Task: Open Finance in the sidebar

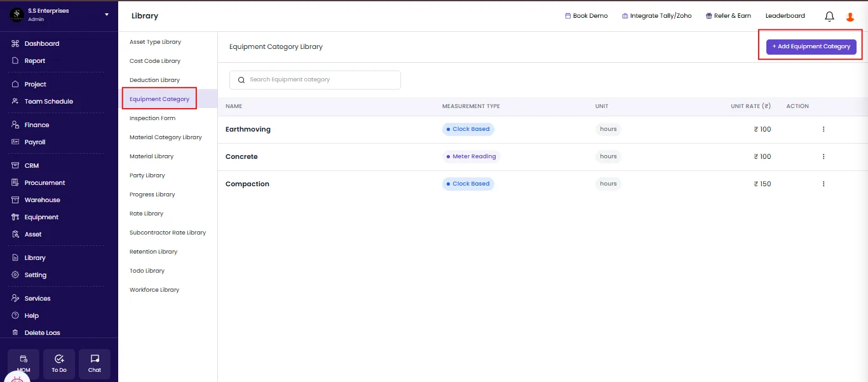Action: point(37,125)
